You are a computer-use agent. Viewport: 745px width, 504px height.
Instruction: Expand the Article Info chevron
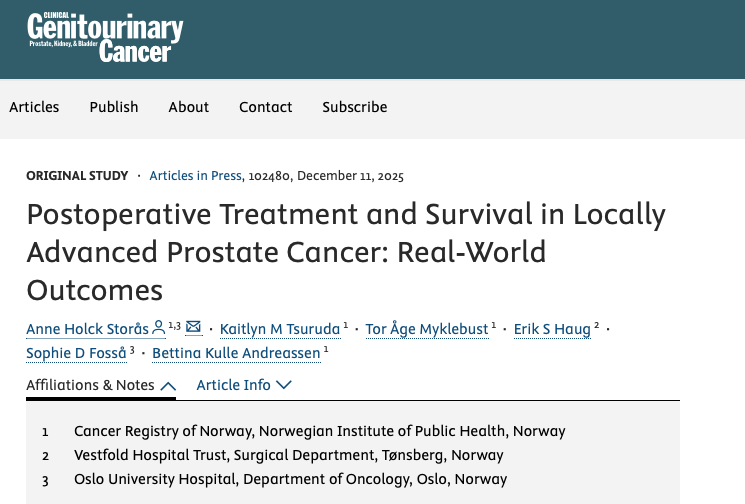[x=284, y=385]
